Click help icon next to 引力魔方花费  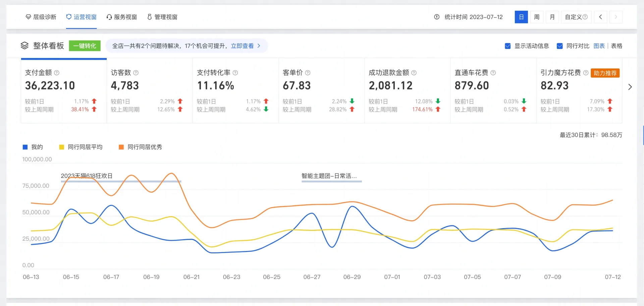click(586, 72)
